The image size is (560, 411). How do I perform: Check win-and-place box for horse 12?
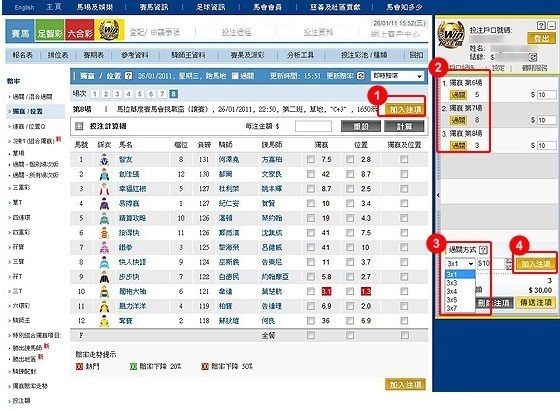[404, 321]
